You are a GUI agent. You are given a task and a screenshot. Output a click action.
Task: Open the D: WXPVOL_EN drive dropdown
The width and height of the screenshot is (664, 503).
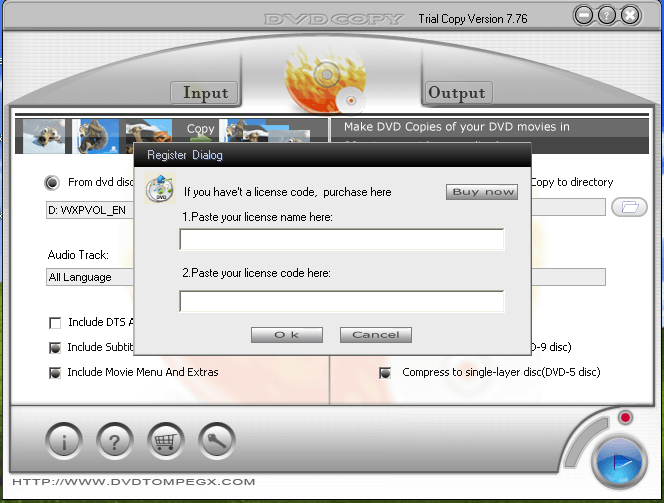click(x=90, y=210)
